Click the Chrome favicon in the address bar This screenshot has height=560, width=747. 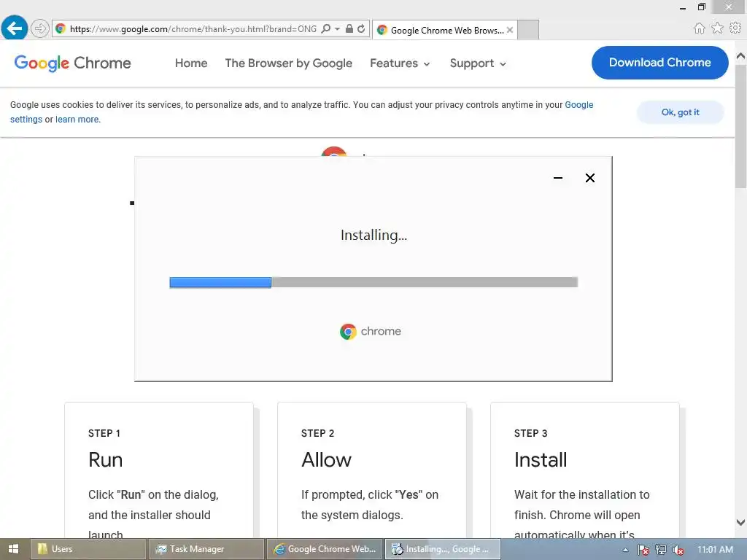click(61, 28)
